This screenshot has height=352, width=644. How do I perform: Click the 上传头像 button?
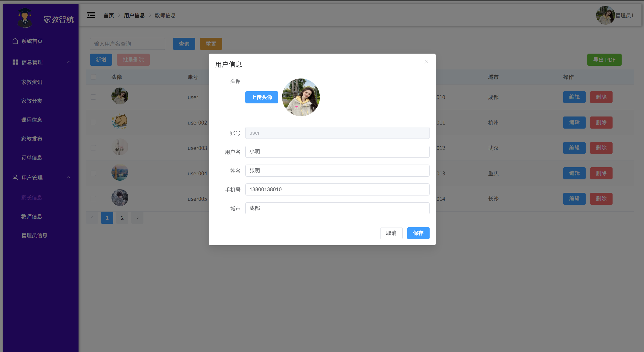[262, 97]
